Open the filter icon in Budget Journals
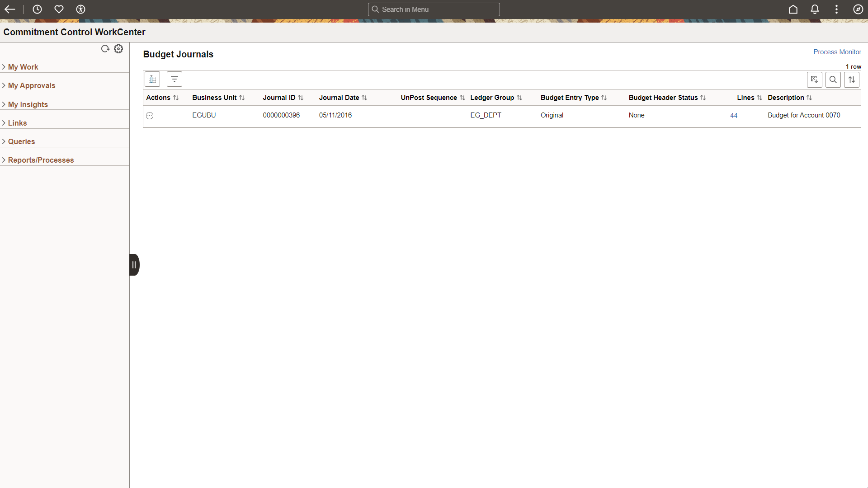This screenshot has height=488, width=868. (x=175, y=80)
